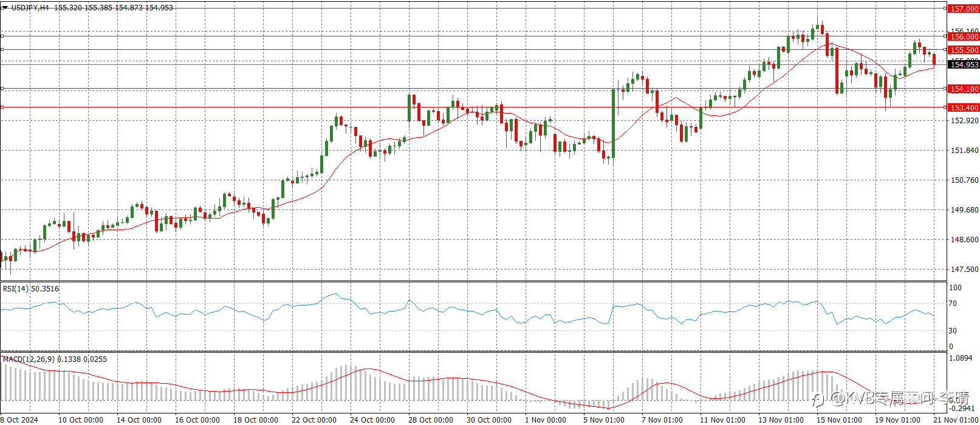Click the RSI level 70 scale label
The height and width of the screenshot is (425, 980).
click(x=953, y=304)
